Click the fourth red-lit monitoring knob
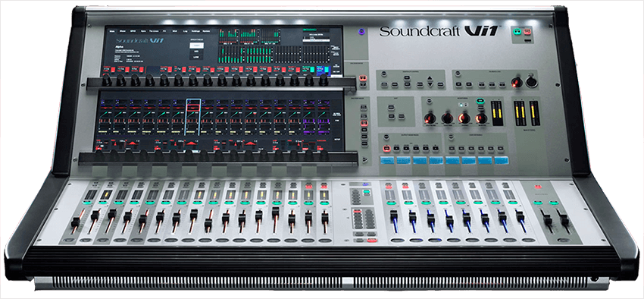The height and width of the screenshot is (299, 644). click(x=481, y=118)
